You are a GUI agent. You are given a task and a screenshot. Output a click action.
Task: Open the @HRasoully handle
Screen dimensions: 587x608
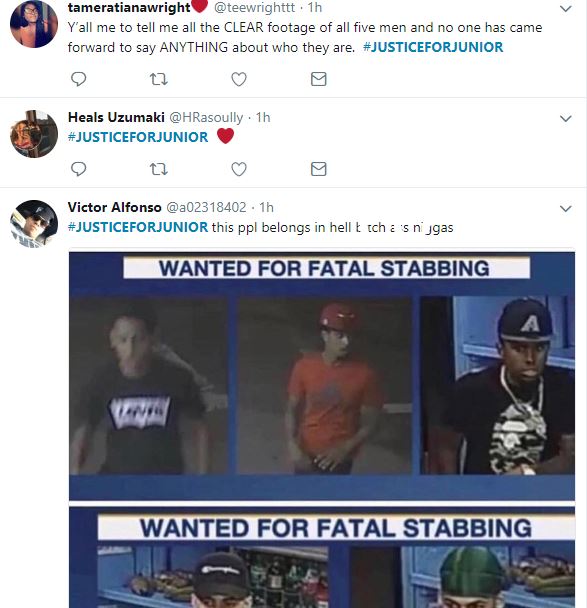[x=206, y=117]
